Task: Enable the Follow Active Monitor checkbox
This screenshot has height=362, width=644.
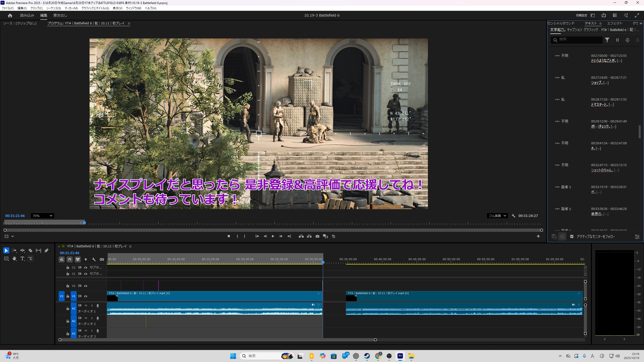Action: coord(572,237)
